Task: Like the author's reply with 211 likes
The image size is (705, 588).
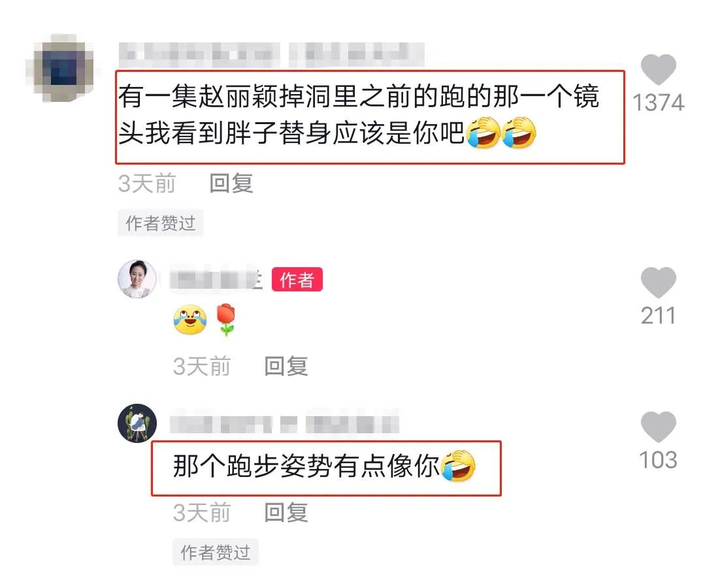Action: [x=658, y=282]
